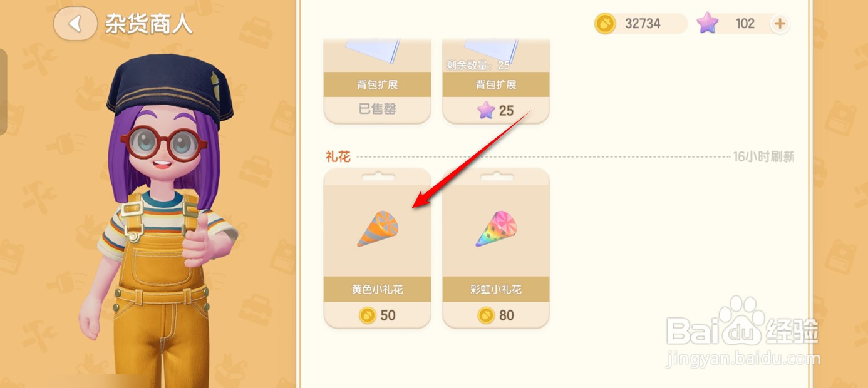Tap the sold-out 背包扩展 card label

click(x=377, y=84)
